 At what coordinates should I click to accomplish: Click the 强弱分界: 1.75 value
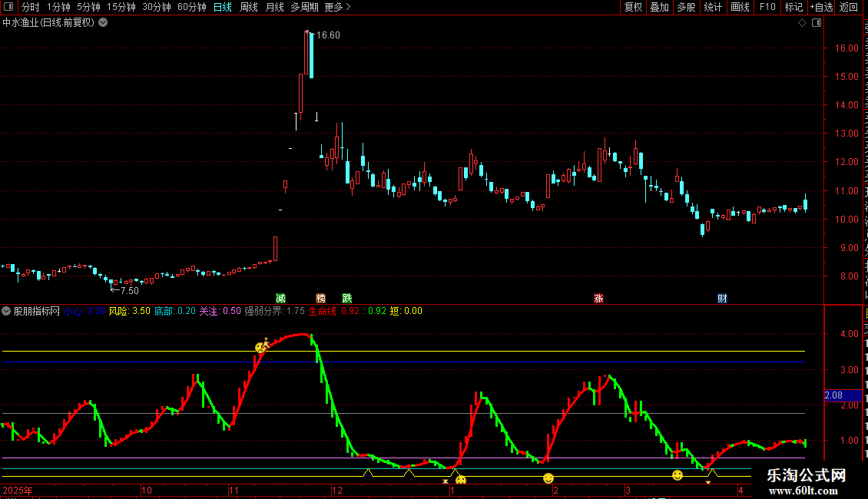coord(274,311)
